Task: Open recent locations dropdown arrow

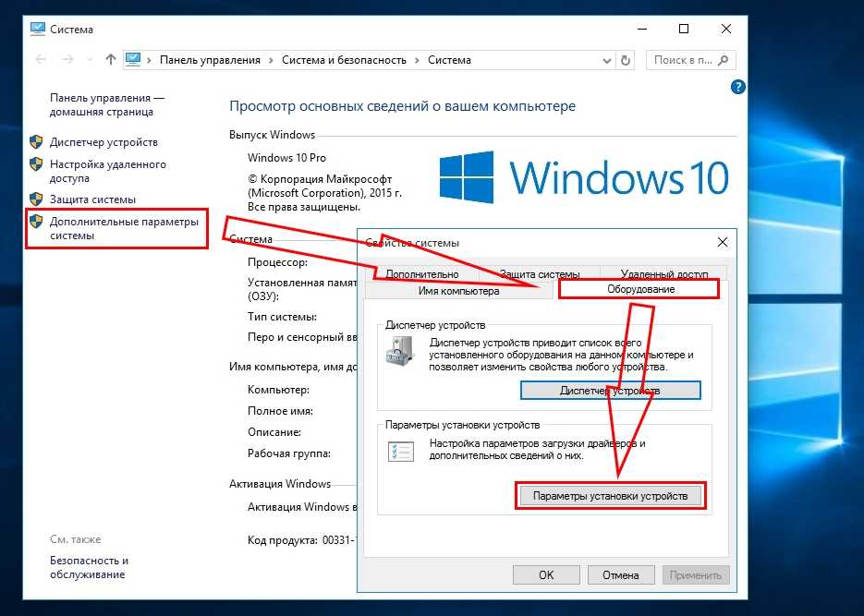Action: click(x=90, y=60)
